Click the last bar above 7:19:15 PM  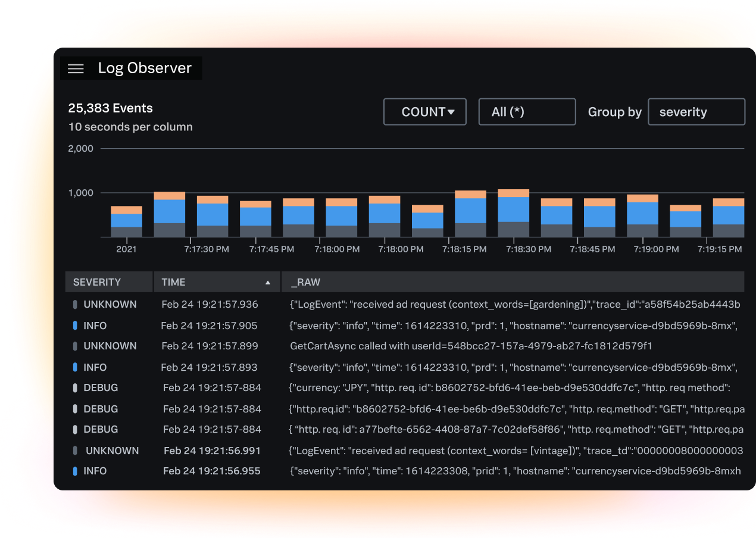point(729,218)
